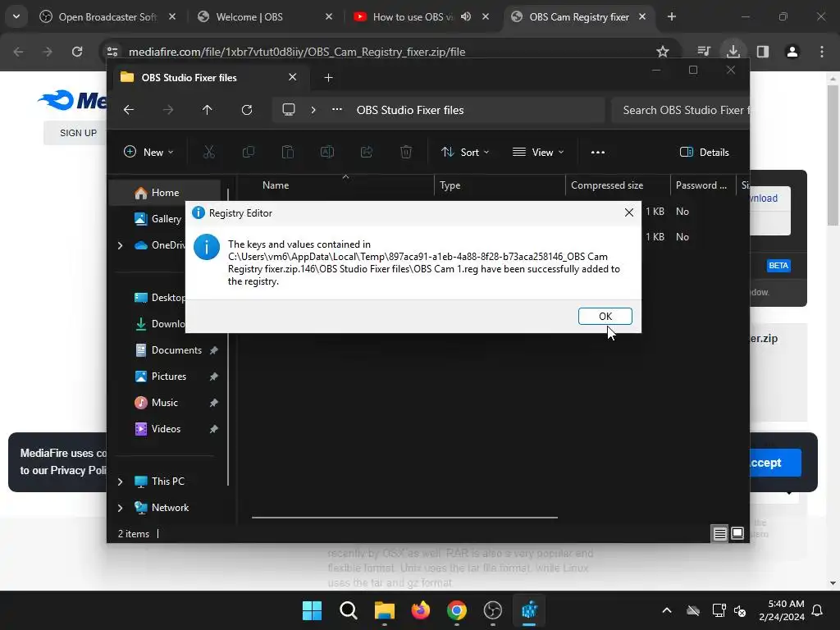Image resolution: width=840 pixels, height=630 pixels.
Task: Click the Delete trash icon in Explorer toolbar
Action: 406,152
